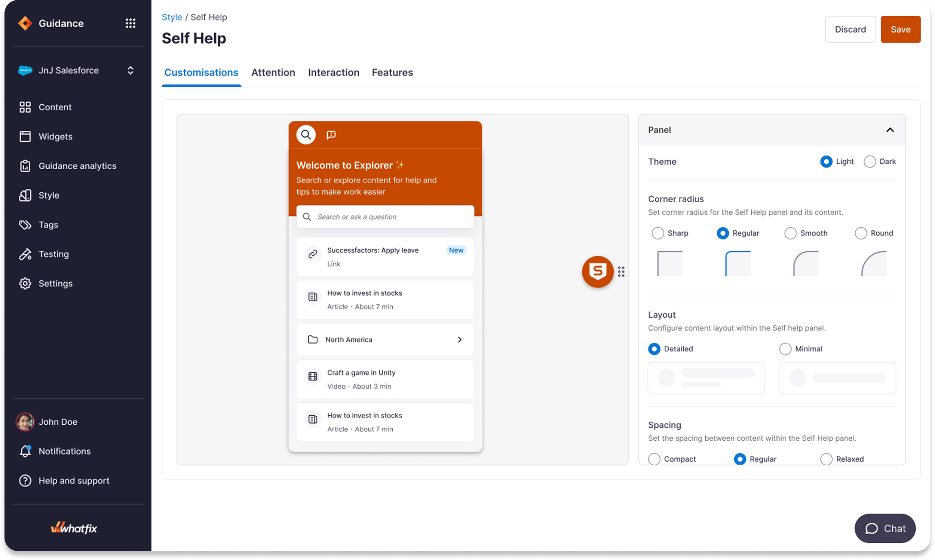935x560 pixels.
Task: Click the feedback chat icon in preview header
Action: pyautogui.click(x=331, y=135)
